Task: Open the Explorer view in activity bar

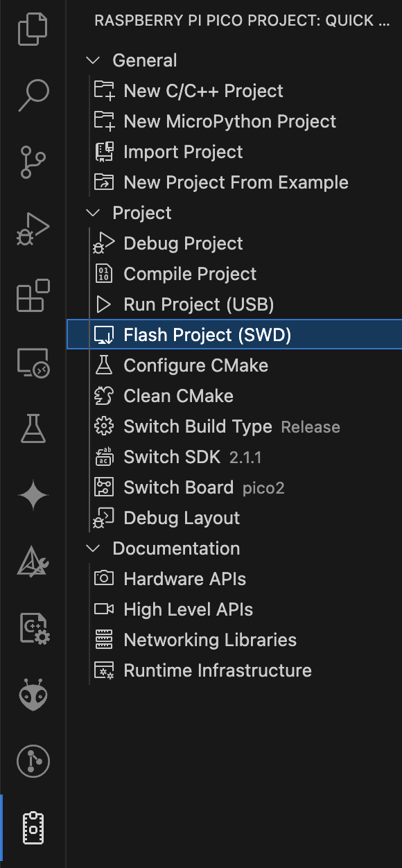Action: 33,29
